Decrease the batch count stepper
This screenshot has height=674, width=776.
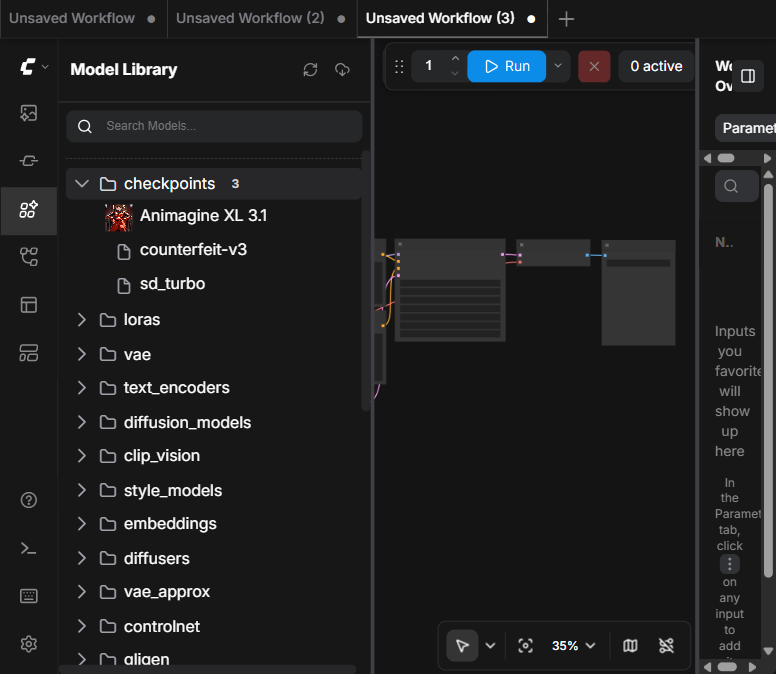pos(455,74)
